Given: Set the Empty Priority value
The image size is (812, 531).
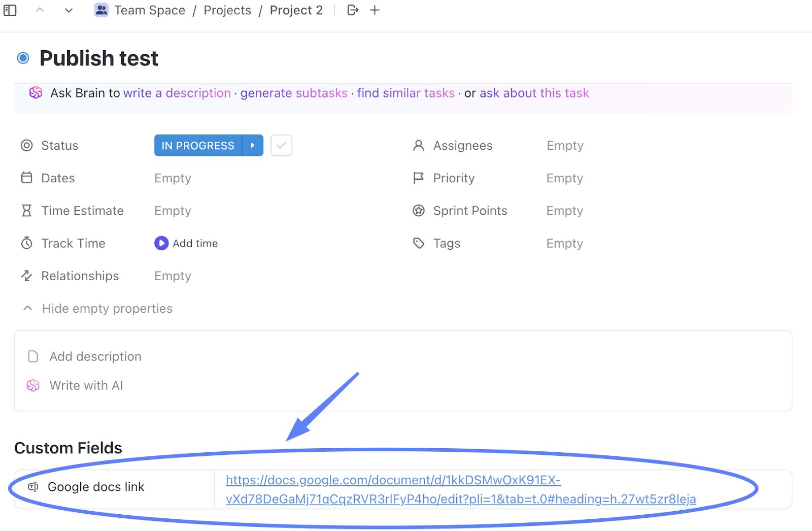Looking at the screenshot, I should pyautogui.click(x=564, y=178).
